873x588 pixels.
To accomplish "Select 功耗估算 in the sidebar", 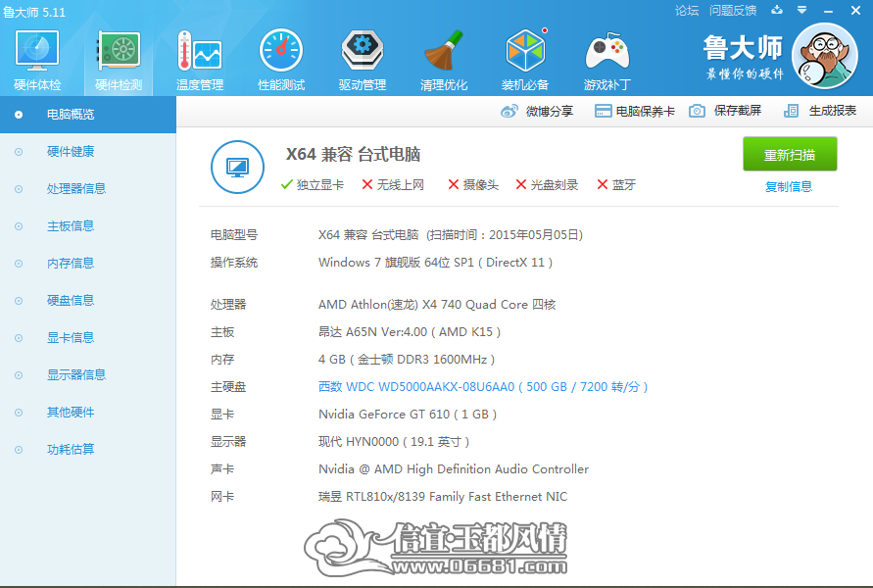I will point(88,450).
